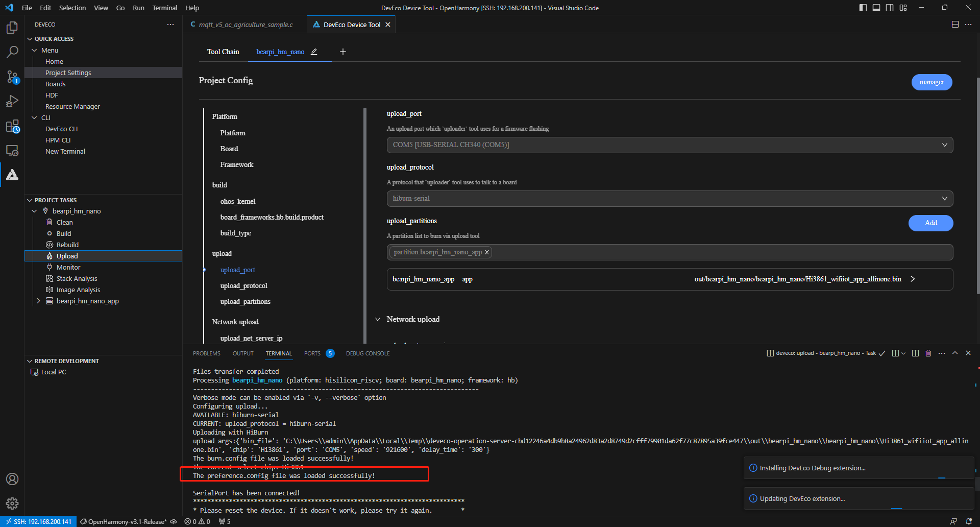Open the errors and warnings status indicator
The width and height of the screenshot is (980, 527).
[x=198, y=521]
